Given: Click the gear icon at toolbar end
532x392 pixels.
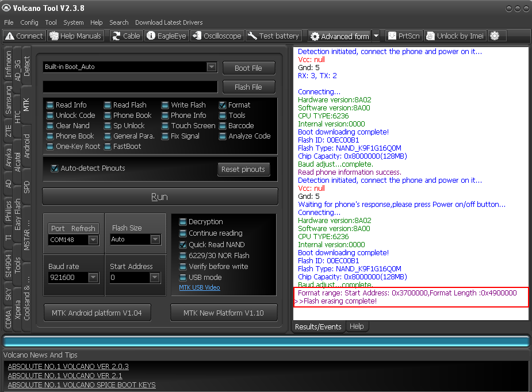Looking at the screenshot, I should pyautogui.click(x=495, y=36).
